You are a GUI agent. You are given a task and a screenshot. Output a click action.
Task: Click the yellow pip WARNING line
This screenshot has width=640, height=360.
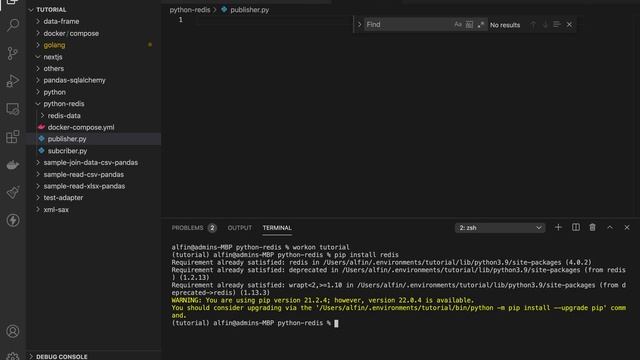(322, 300)
